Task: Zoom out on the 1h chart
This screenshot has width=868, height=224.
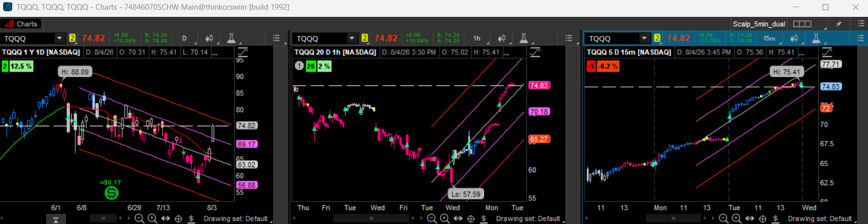Action: click(431, 219)
